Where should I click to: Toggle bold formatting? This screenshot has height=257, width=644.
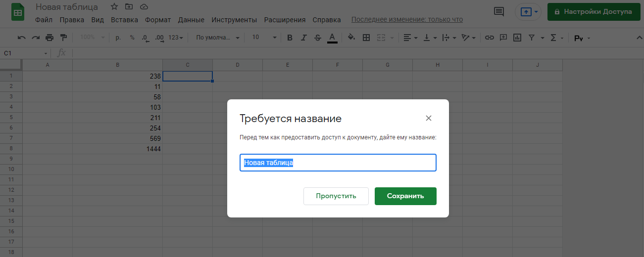tap(290, 38)
